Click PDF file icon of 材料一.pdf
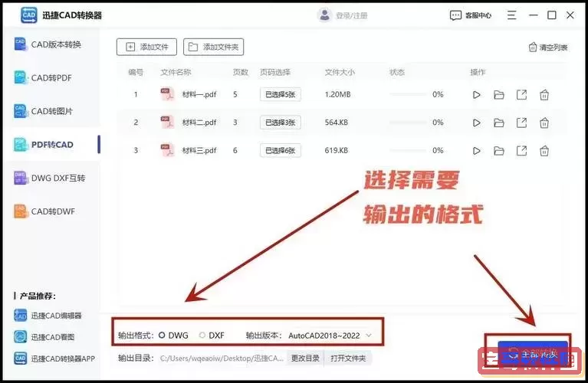This screenshot has width=588, height=383. [x=167, y=94]
